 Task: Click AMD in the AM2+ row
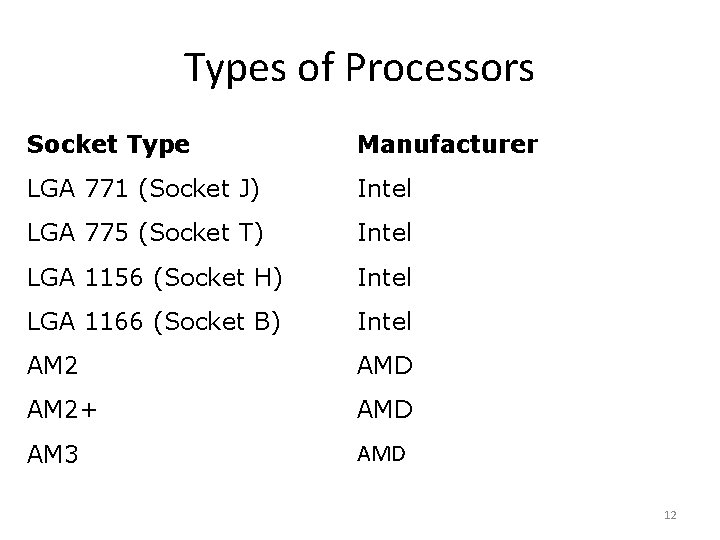click(385, 409)
